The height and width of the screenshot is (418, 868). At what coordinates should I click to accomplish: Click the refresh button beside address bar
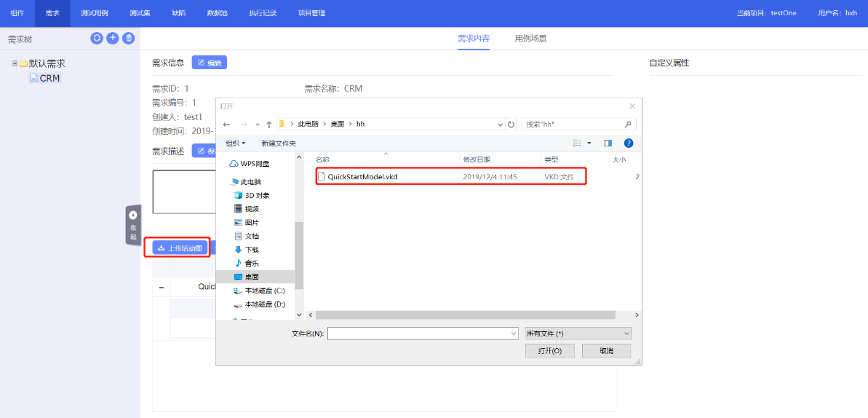coord(511,125)
